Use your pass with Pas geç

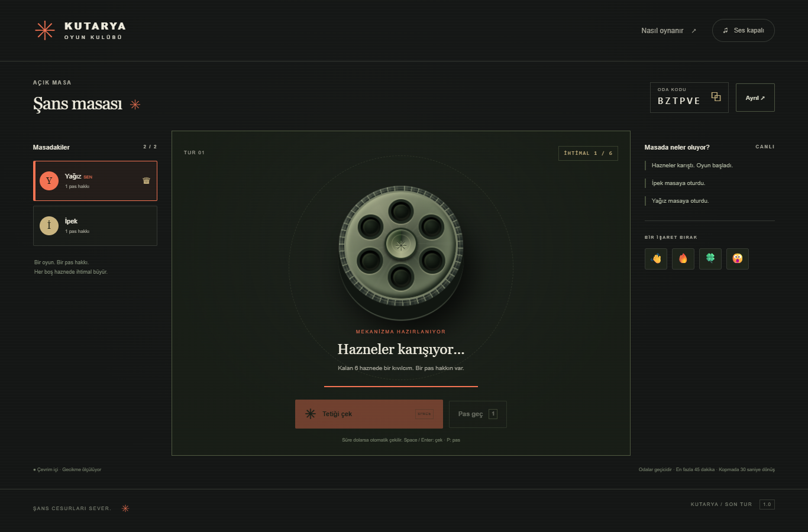tap(478, 414)
